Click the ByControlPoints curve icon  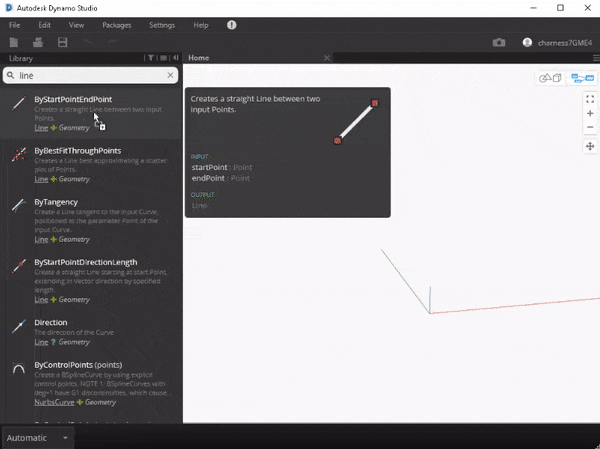point(19,369)
